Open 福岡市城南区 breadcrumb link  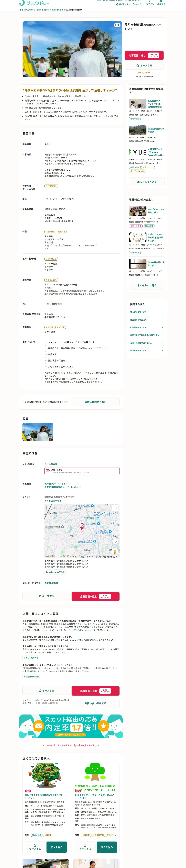[x=57, y=10]
